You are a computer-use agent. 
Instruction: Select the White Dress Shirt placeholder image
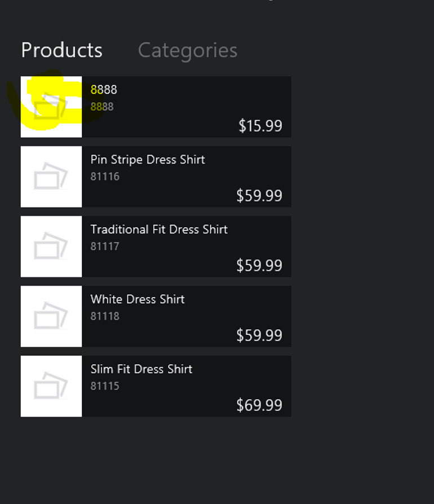pos(51,316)
